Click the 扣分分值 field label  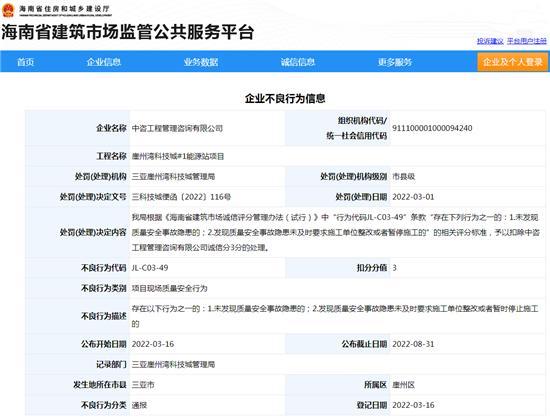coord(372,268)
